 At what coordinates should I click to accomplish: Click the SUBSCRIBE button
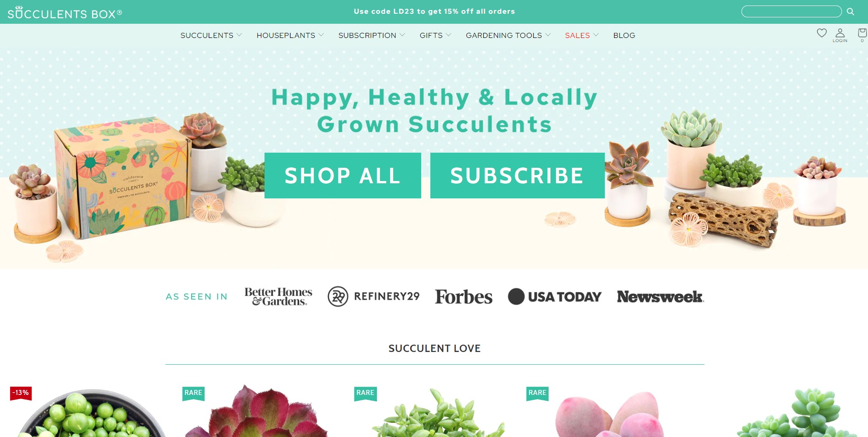[517, 176]
